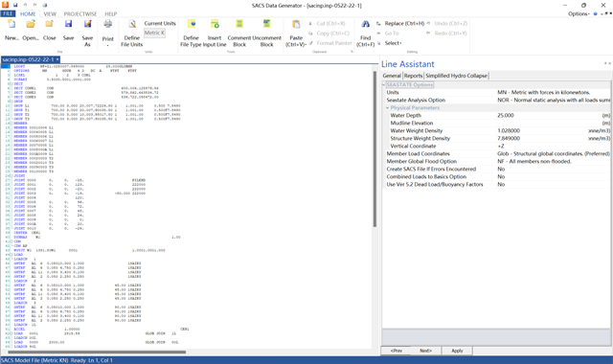Click the Save As icon
The height and width of the screenshot is (364, 613).
point(87,25)
